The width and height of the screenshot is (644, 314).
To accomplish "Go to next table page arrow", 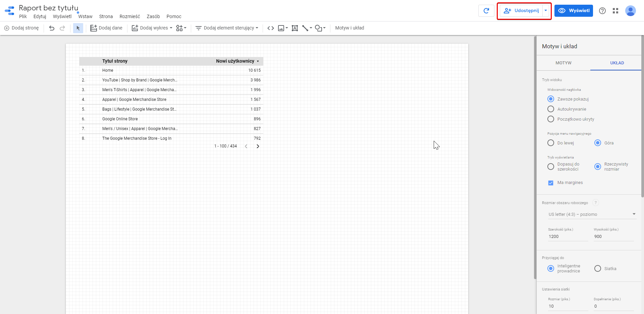I will [258, 146].
